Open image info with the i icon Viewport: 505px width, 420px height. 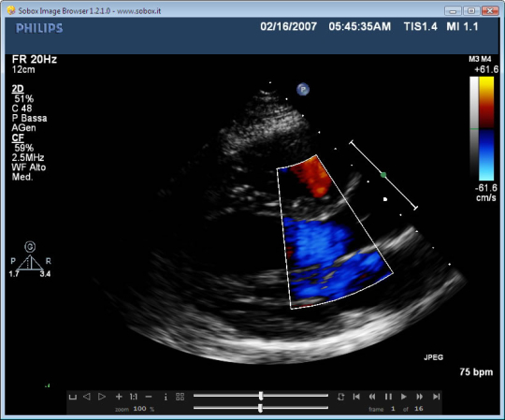pos(166,398)
